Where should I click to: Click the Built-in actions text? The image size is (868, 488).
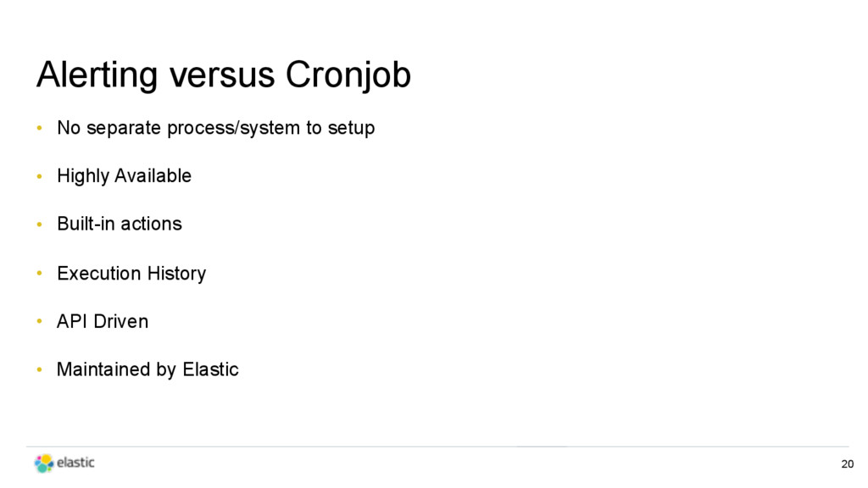point(120,224)
